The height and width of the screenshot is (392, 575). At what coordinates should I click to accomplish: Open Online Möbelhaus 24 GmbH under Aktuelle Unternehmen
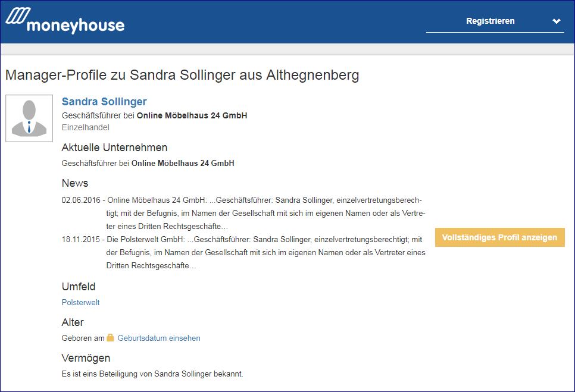(x=183, y=163)
